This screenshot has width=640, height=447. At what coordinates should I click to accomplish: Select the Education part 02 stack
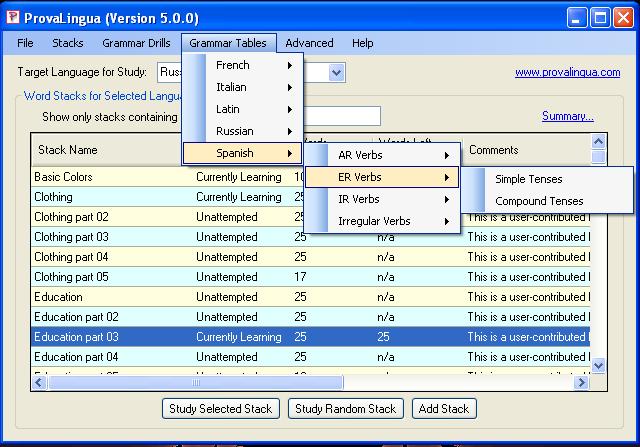tap(310, 317)
